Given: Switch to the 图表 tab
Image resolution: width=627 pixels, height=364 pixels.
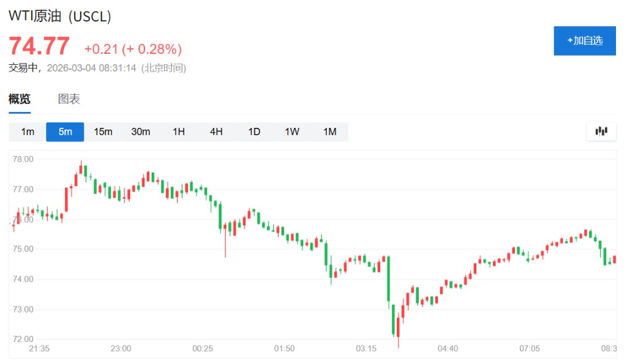Looking at the screenshot, I should [x=69, y=99].
